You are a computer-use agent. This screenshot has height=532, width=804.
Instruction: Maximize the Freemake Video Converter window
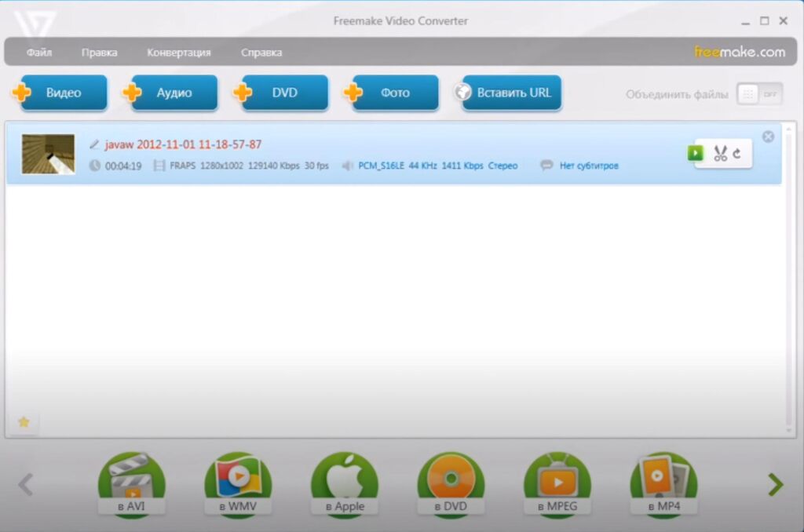point(764,20)
